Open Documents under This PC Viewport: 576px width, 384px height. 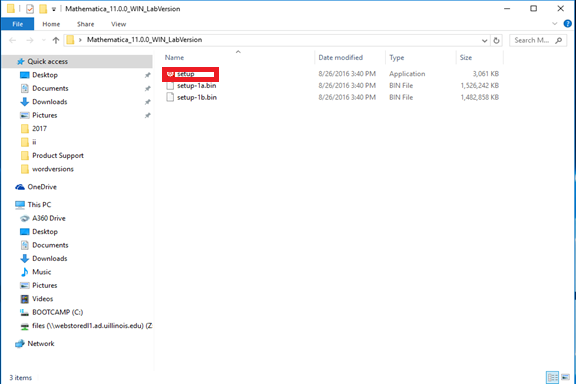pos(50,245)
